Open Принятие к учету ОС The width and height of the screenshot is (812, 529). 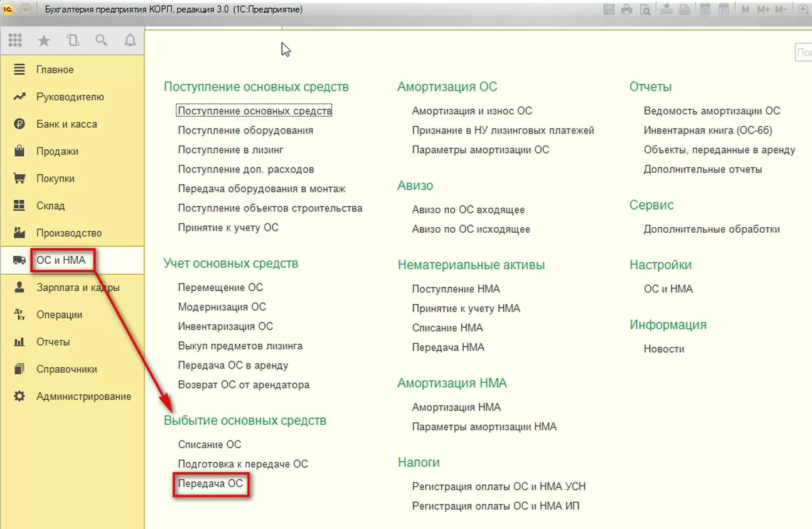point(228,228)
